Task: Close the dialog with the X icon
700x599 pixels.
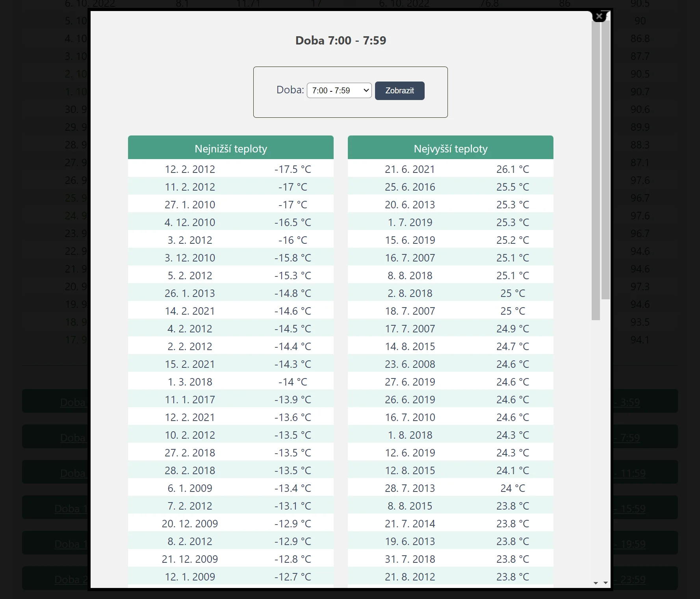Action: (x=599, y=16)
